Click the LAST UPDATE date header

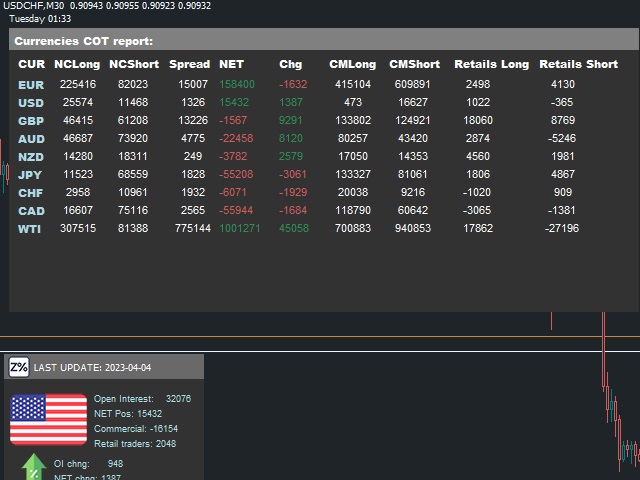click(92, 367)
